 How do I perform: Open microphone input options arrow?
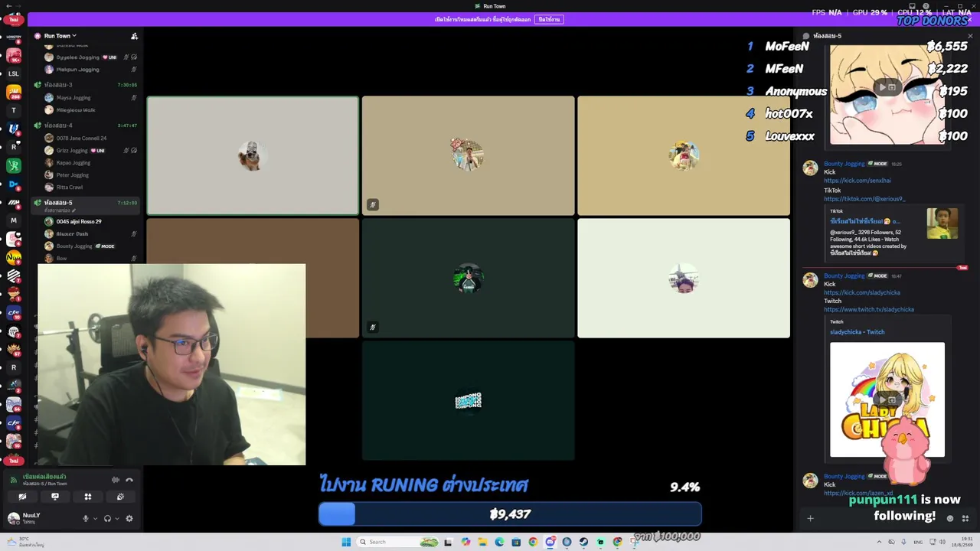click(x=95, y=519)
